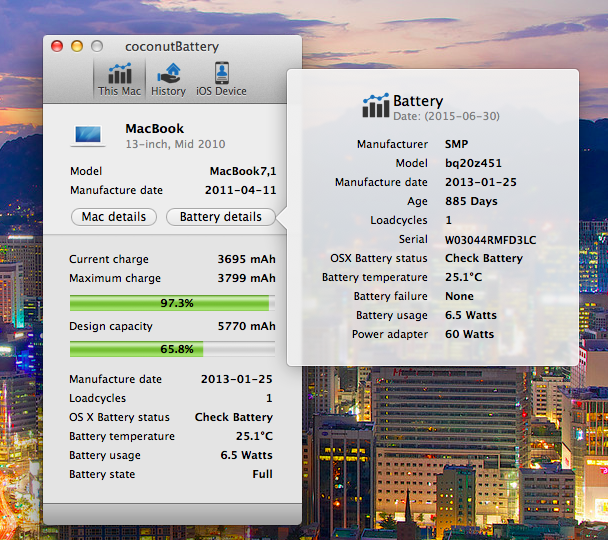Click the popover 25.1°C temperature
Viewport: 608px width, 540px height.
coord(463,277)
